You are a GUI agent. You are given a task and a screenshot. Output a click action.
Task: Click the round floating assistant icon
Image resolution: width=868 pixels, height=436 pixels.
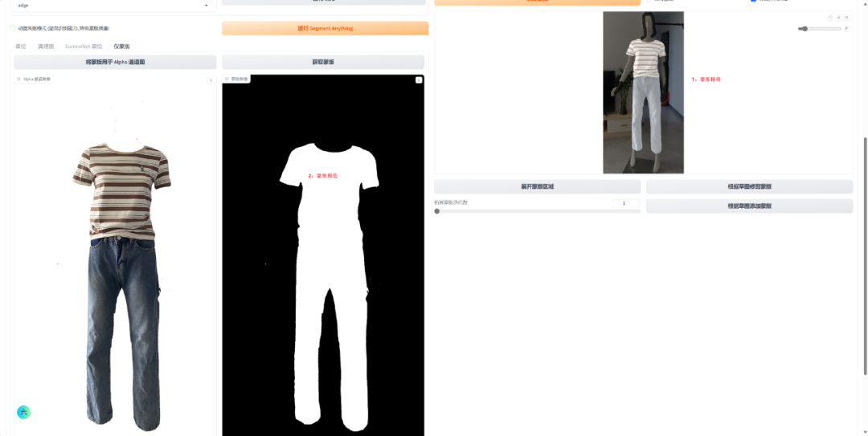point(24,412)
